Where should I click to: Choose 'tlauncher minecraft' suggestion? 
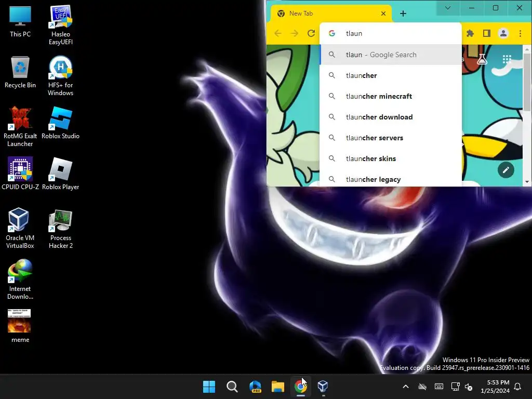click(391, 96)
